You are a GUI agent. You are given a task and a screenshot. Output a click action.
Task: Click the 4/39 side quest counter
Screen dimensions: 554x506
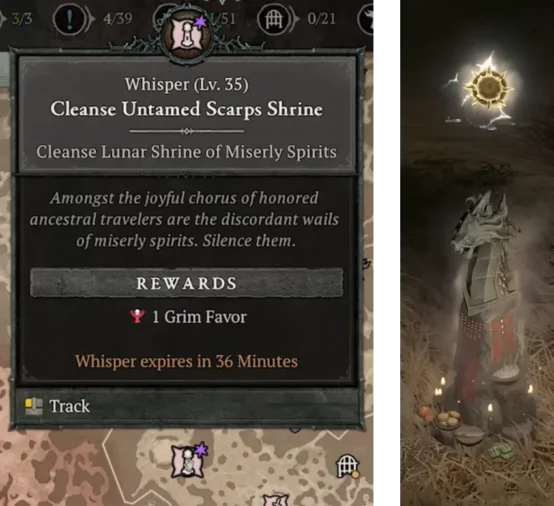tap(118, 18)
